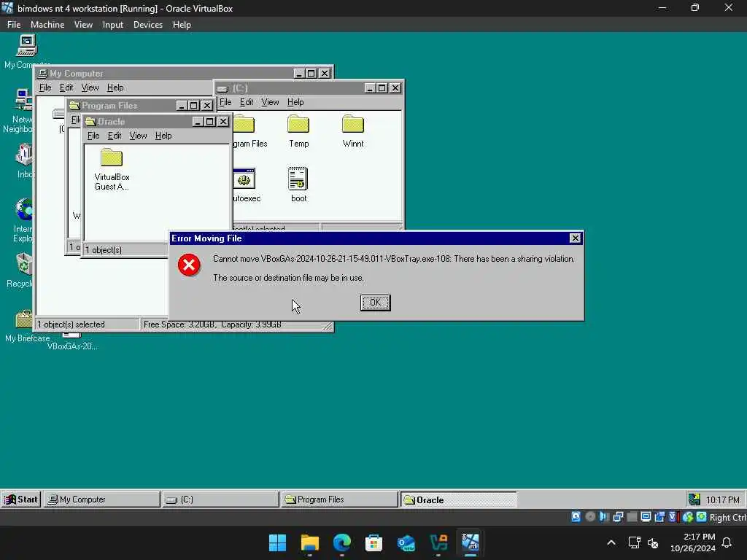Open the VirtualBox Machine menu
The image size is (747, 560).
pyautogui.click(x=47, y=25)
